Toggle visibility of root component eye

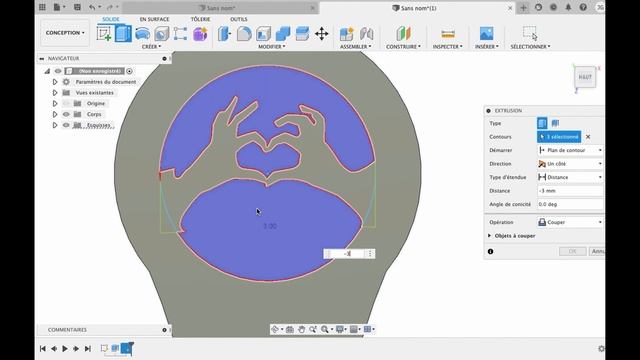coord(58,71)
